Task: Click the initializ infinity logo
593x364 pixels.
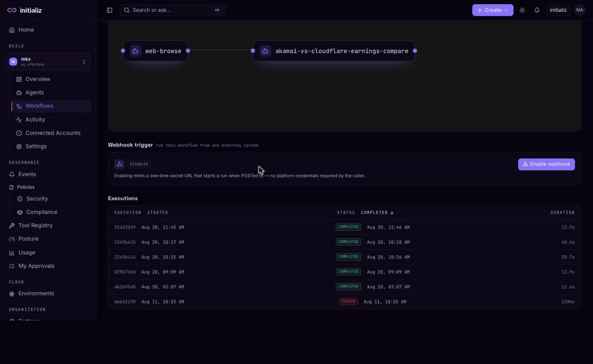Action: 12,10
